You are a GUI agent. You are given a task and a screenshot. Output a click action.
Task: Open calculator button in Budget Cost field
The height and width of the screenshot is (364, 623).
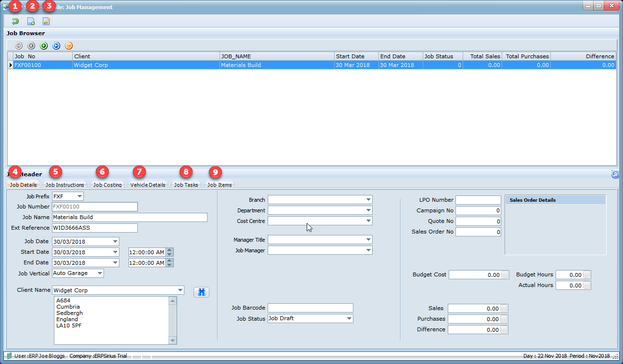point(505,275)
